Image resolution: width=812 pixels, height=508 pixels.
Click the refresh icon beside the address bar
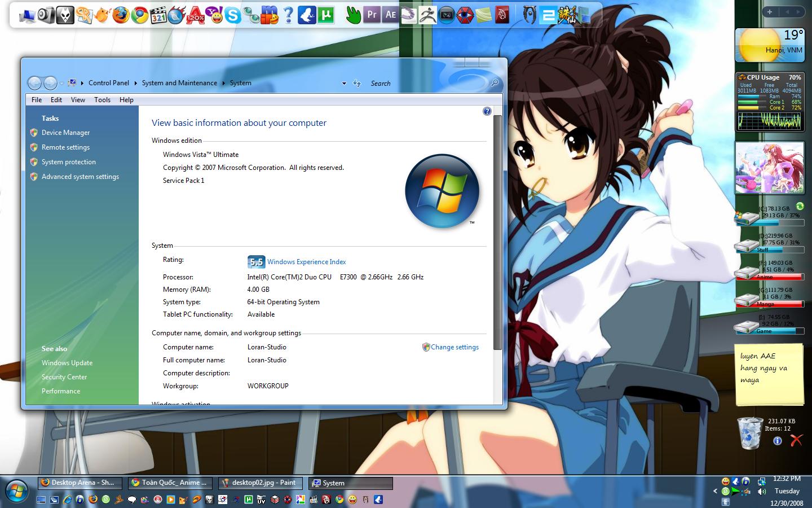click(x=357, y=83)
